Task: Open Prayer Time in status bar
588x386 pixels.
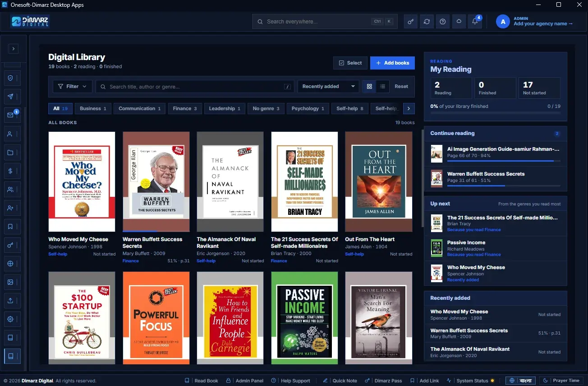Action: pos(561,381)
